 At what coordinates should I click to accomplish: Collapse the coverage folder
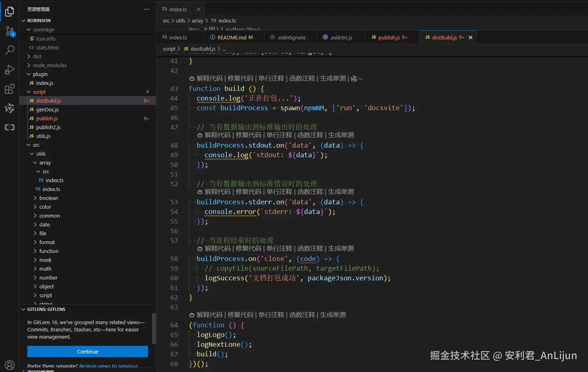pos(43,30)
